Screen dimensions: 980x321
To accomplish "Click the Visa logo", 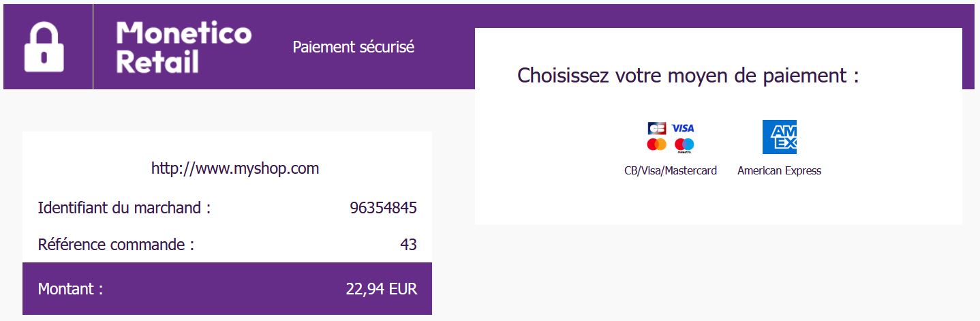I will 683,128.
